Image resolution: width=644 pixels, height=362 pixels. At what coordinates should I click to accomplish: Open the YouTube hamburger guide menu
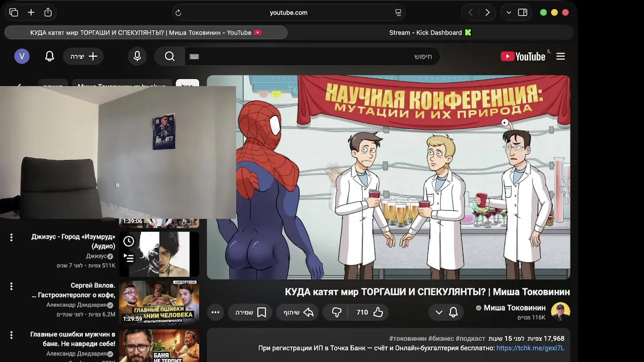pyautogui.click(x=560, y=56)
